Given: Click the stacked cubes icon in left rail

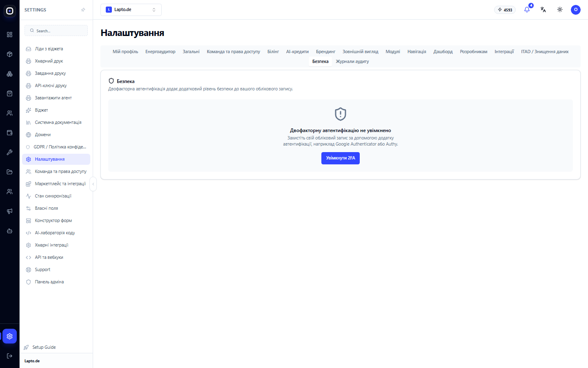Looking at the screenshot, I should [x=10, y=74].
